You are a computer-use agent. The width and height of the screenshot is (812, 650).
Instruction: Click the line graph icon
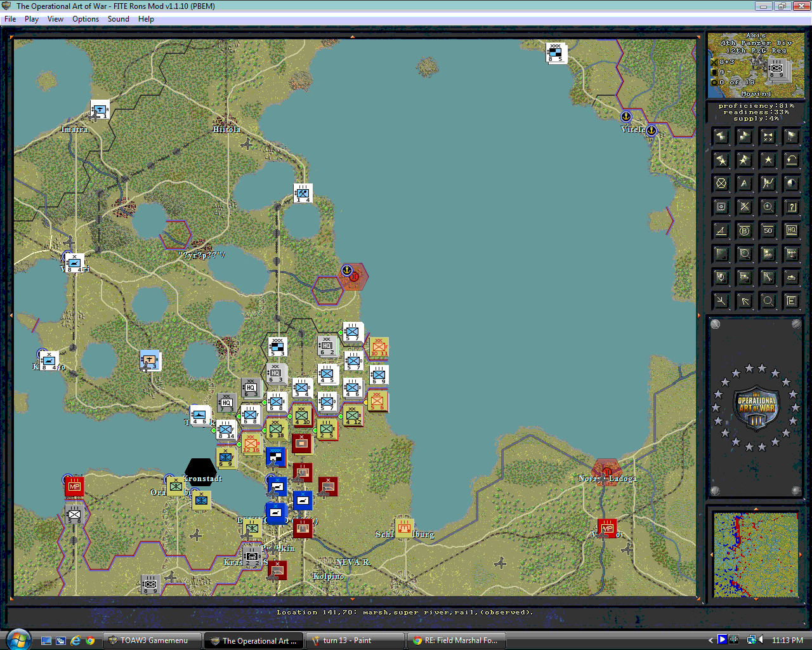pos(768,183)
